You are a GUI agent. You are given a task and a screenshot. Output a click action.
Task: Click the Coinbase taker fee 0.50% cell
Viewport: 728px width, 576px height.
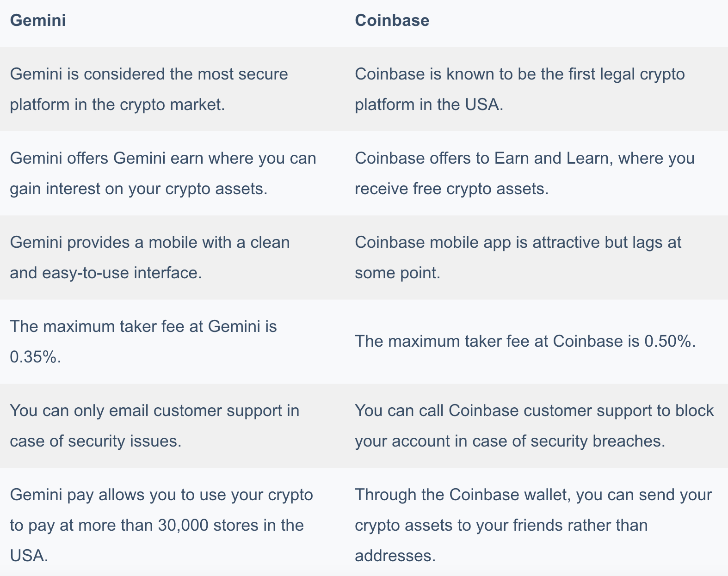tap(537, 342)
